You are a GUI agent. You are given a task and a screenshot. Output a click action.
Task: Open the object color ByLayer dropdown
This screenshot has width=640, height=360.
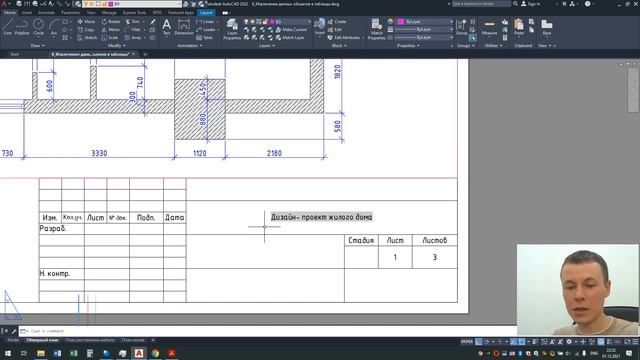click(x=425, y=21)
